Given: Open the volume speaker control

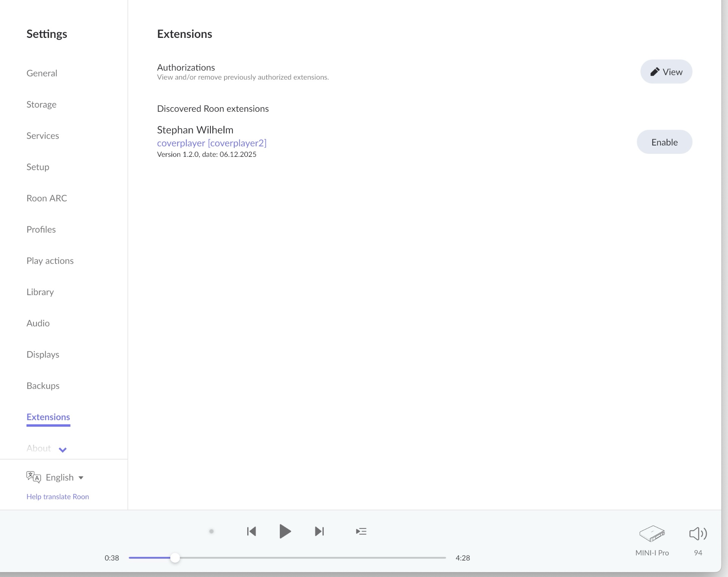Looking at the screenshot, I should (698, 533).
